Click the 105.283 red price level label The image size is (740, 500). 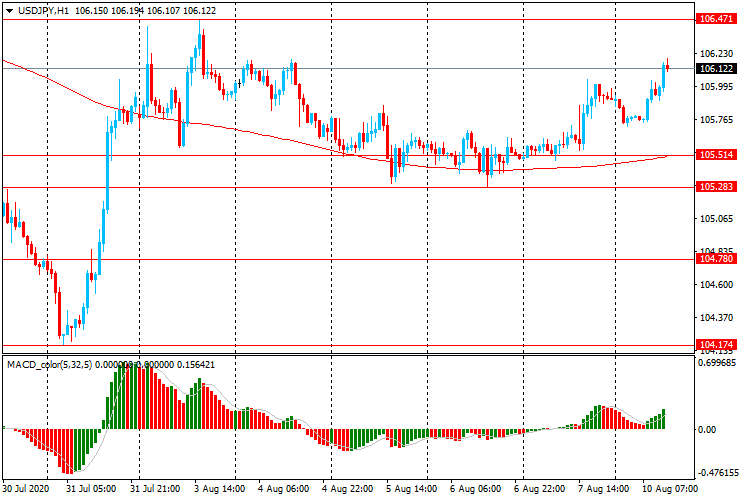point(716,187)
